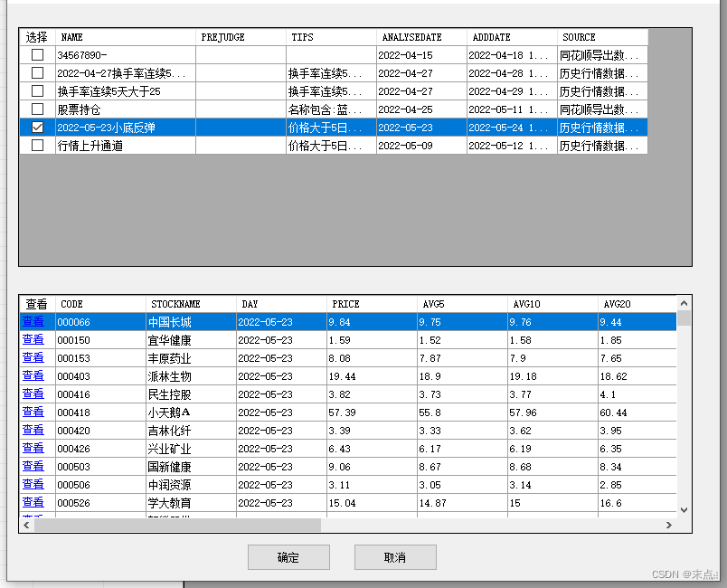This screenshot has height=588, width=727.
Task: Open 查看 link for 000426 兴业矿业
Action: [x=33, y=448]
